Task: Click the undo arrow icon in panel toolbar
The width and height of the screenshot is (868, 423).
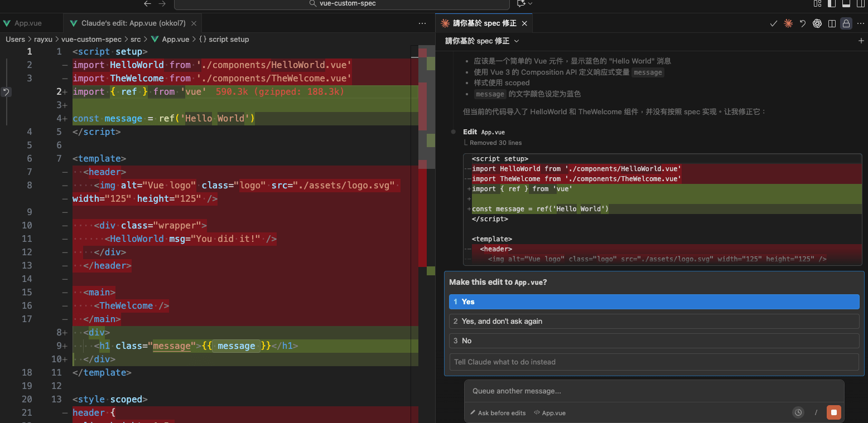Action: click(803, 23)
